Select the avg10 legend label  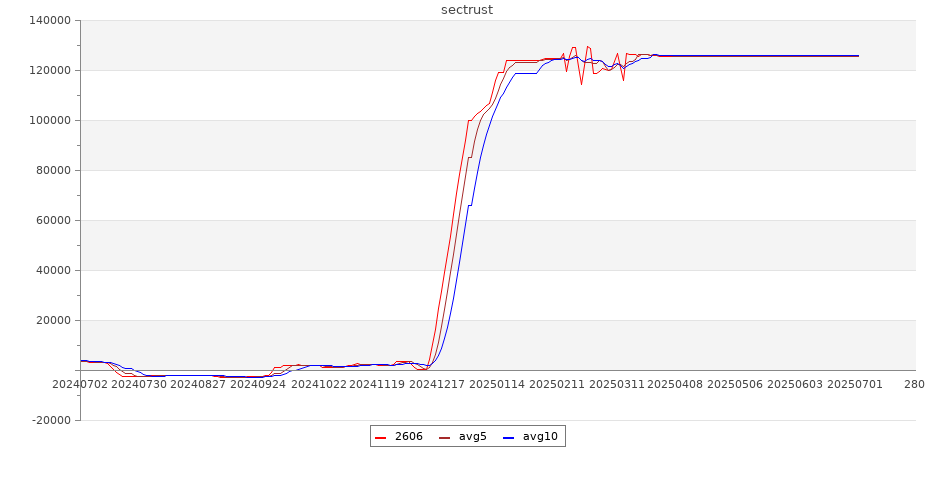pos(540,437)
